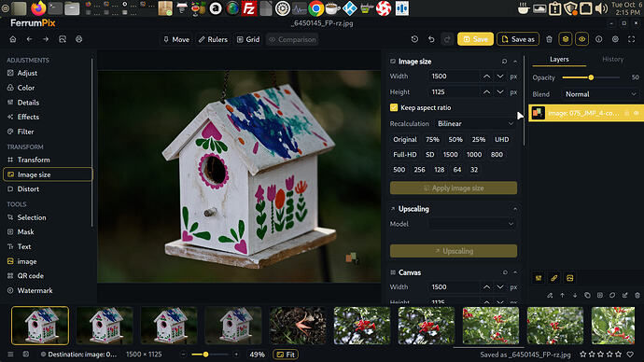Open the image info icon
Screen dimensions: 644x362
[599, 39]
